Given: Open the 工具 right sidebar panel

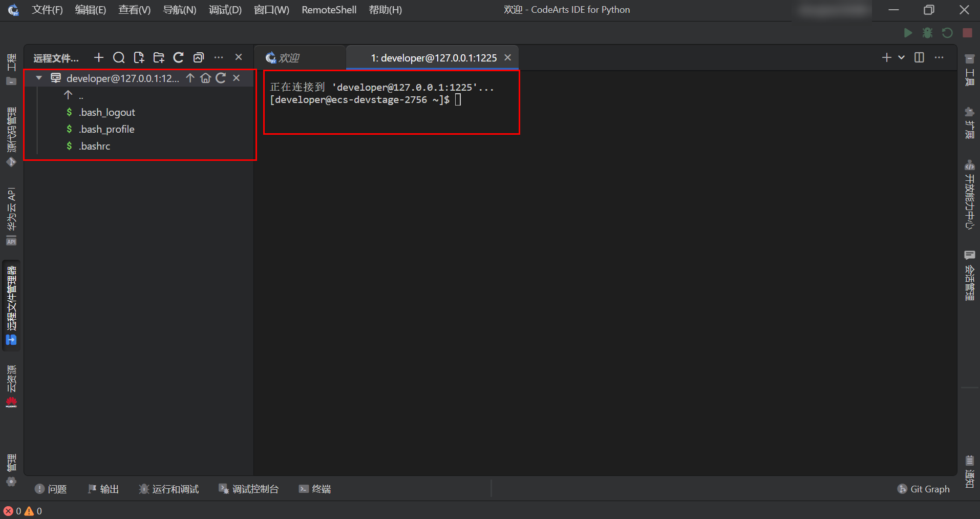Looking at the screenshot, I should 969,70.
